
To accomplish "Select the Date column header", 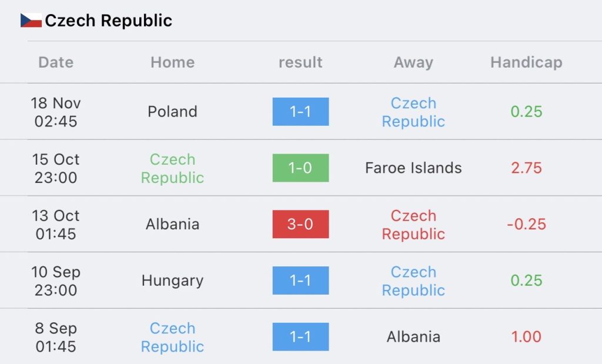I will (56, 62).
